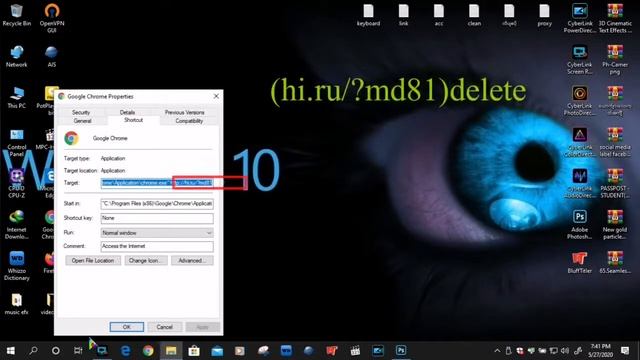The width and height of the screenshot is (640, 360).
Task: Select the keyboard file on desktop
Action: [368, 16]
